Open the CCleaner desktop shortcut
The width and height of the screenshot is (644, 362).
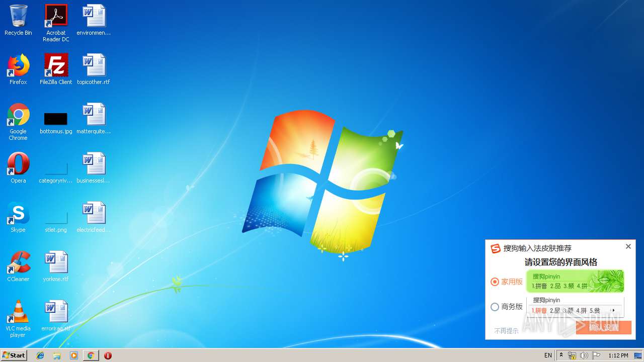[x=18, y=266]
